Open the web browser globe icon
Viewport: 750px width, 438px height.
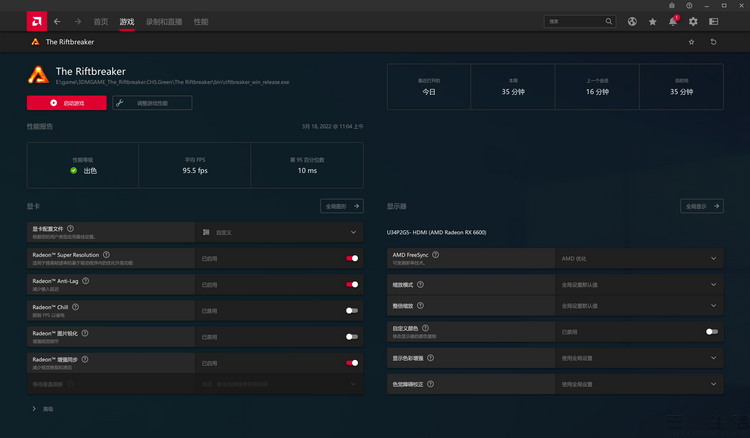632,22
